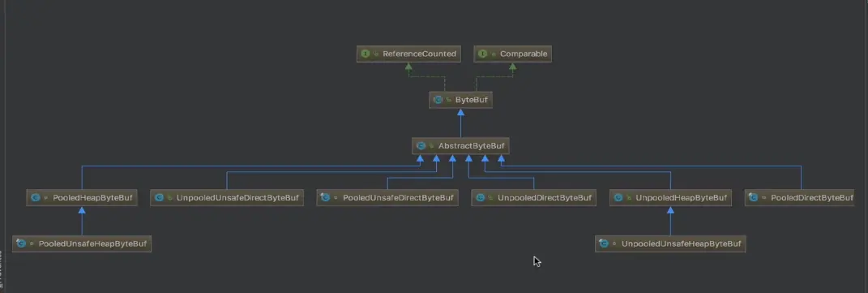Select the UnpooledUnsafeDirectByteBuf node
This screenshot has height=293, width=868.
[x=227, y=198]
